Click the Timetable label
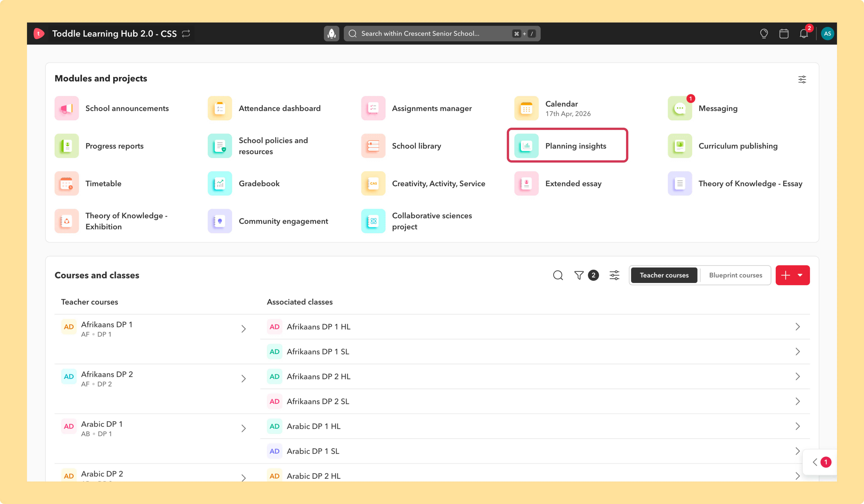The height and width of the screenshot is (504, 864). 103,184
